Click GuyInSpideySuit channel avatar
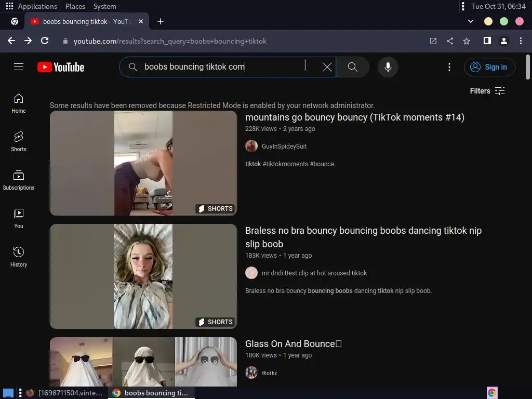 [251, 146]
